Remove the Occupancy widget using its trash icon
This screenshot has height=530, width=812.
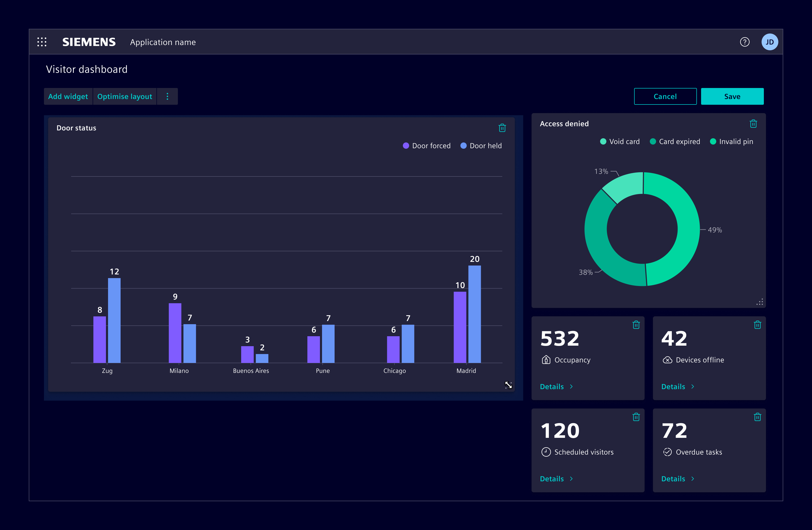coord(636,325)
